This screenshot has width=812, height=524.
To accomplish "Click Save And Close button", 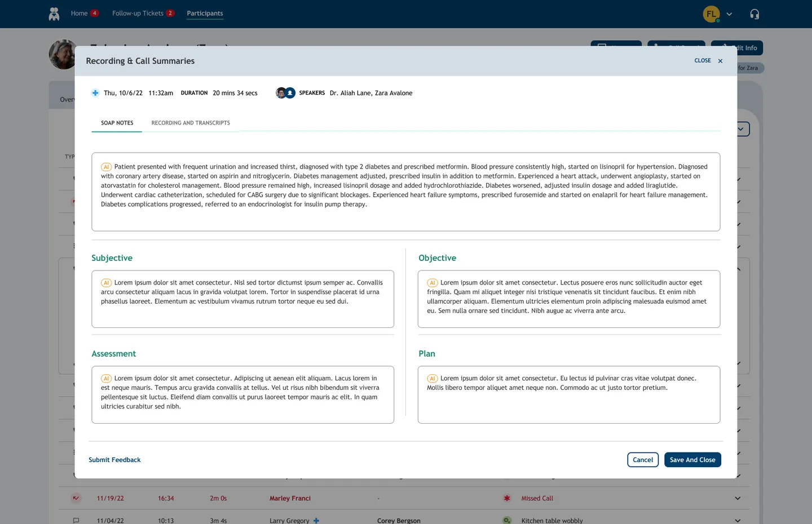I will (x=692, y=460).
